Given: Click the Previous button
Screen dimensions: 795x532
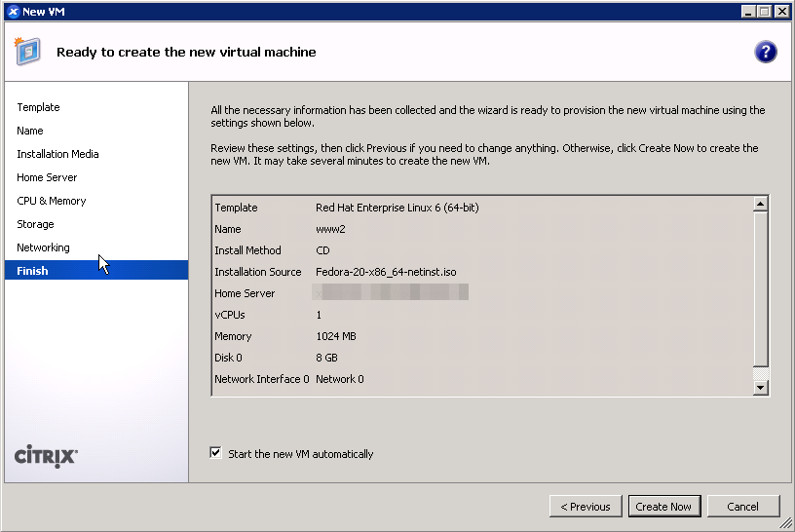Looking at the screenshot, I should [586, 506].
